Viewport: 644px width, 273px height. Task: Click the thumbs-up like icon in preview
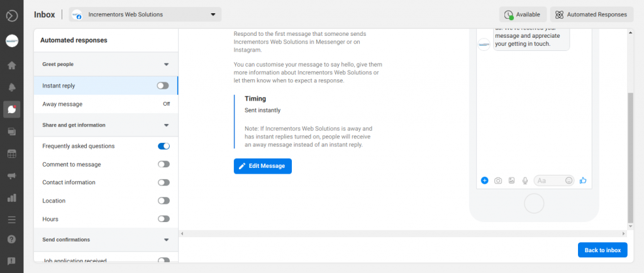[583, 181]
